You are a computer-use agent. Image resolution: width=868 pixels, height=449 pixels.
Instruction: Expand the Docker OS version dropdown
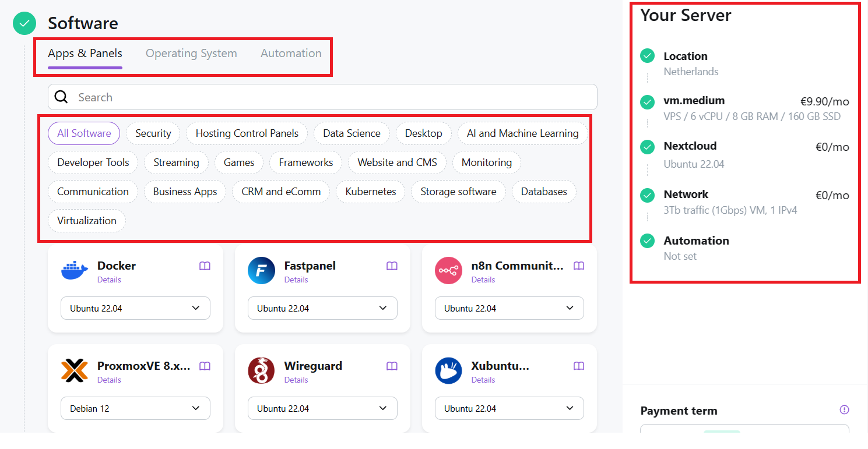(135, 308)
